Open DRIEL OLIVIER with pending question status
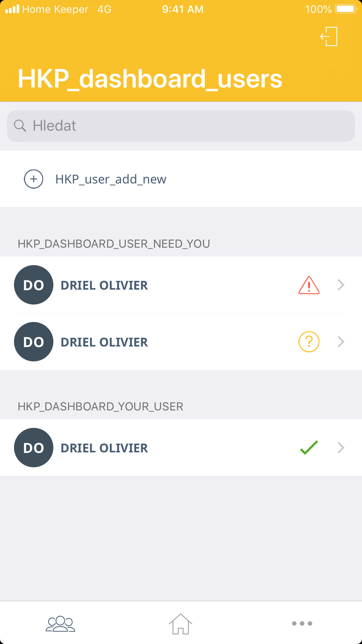362x644 pixels. (x=104, y=342)
